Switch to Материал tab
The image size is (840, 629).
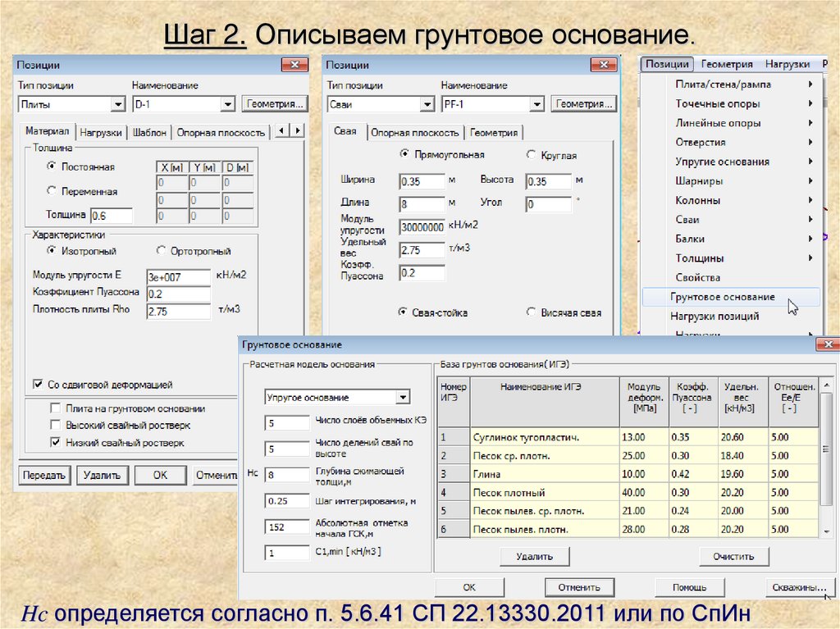click(x=47, y=130)
